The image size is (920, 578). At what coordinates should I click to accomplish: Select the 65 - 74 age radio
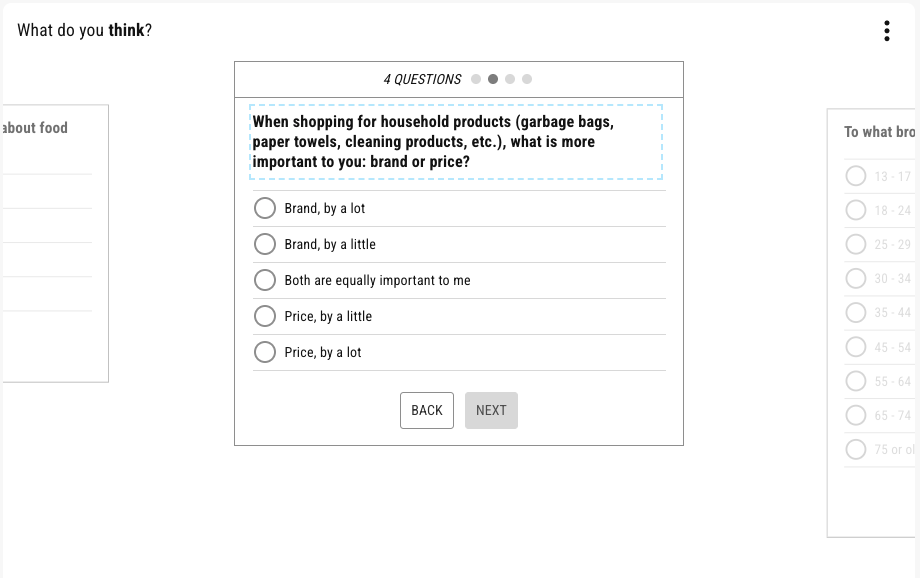click(x=856, y=415)
